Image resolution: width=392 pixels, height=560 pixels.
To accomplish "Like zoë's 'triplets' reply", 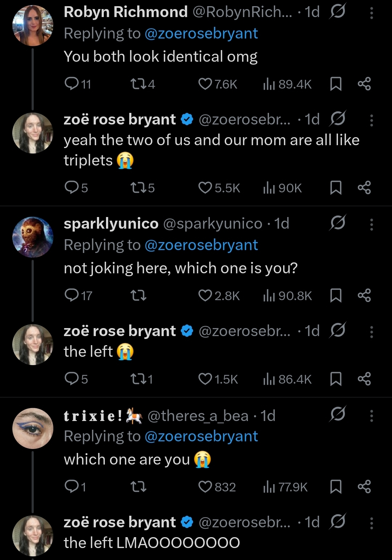I will click(205, 188).
